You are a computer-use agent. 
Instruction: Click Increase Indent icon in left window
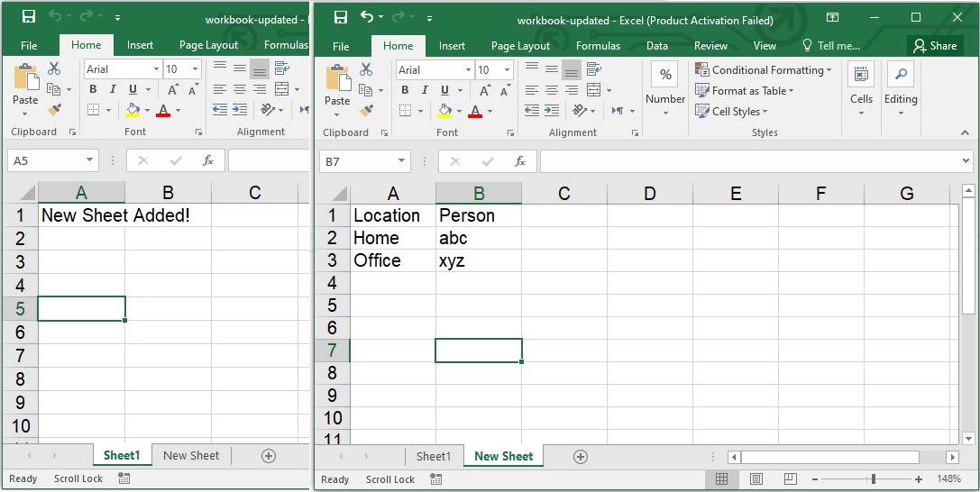click(240, 109)
